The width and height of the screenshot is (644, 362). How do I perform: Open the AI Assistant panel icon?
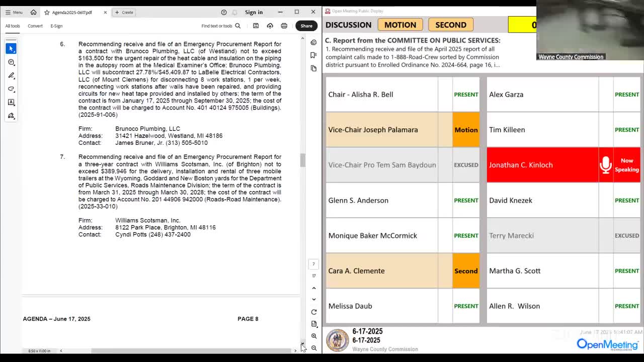click(x=313, y=42)
